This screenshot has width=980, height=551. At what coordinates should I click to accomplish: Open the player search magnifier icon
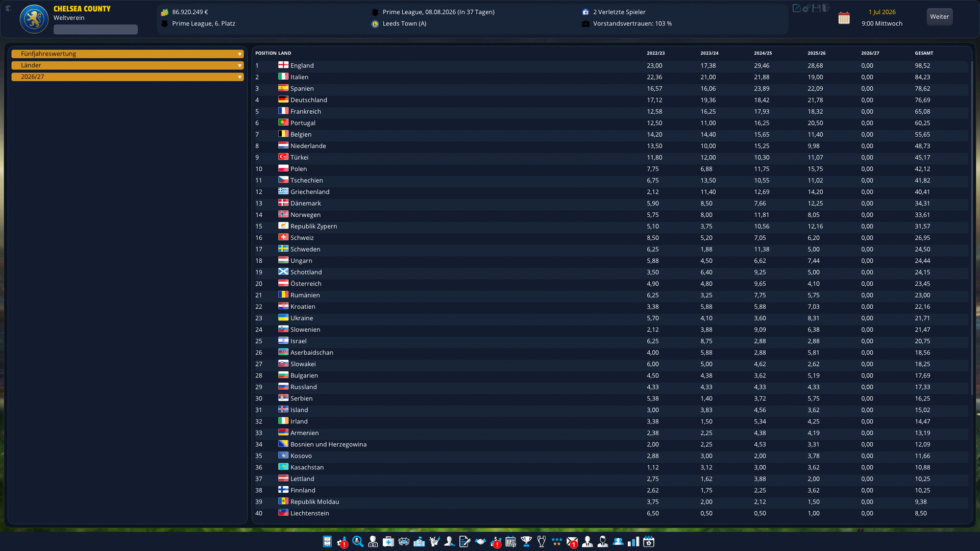358,541
